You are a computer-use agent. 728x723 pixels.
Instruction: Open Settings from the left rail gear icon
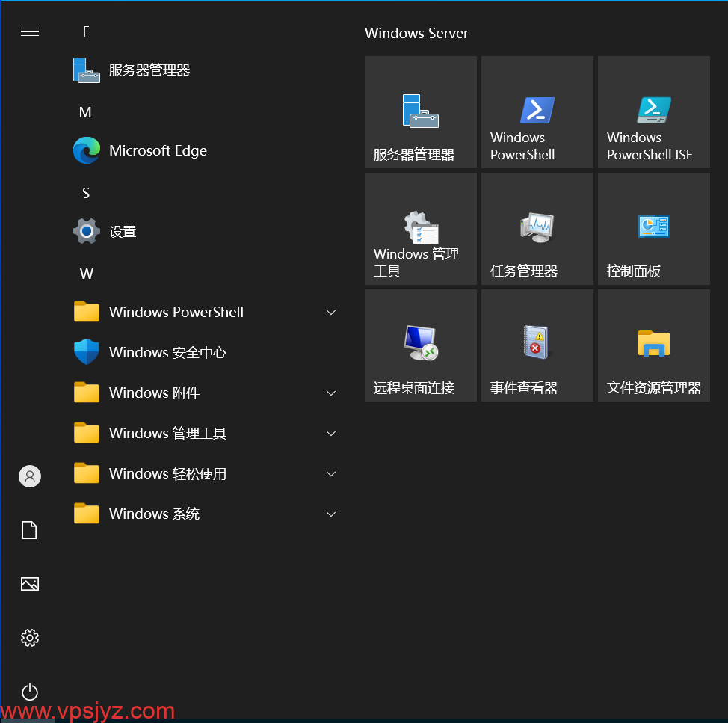[x=30, y=638]
